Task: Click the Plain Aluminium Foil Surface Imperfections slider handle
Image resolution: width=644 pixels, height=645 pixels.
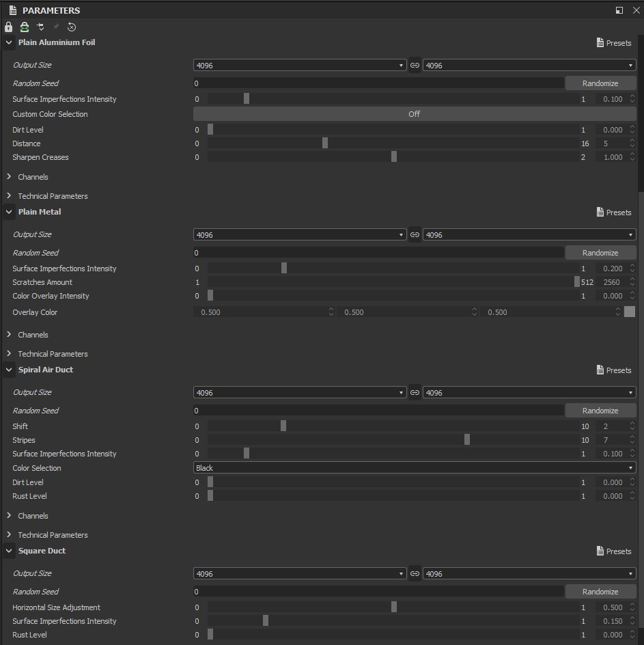Action: 247,98
